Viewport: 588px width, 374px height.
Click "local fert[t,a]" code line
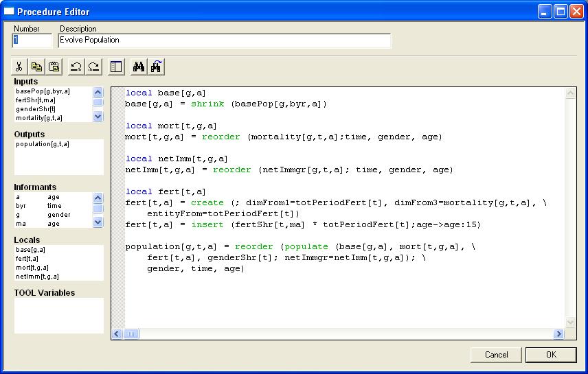click(x=166, y=192)
